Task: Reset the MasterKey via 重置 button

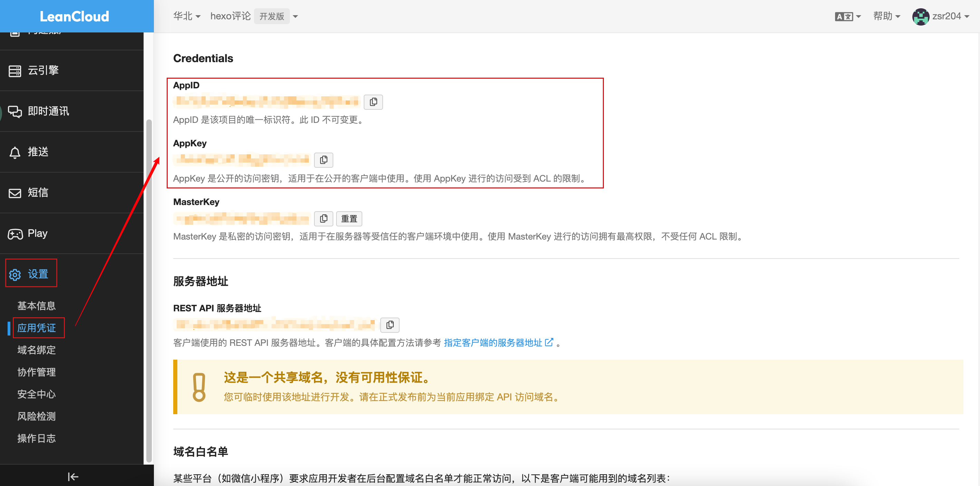Action: [349, 218]
